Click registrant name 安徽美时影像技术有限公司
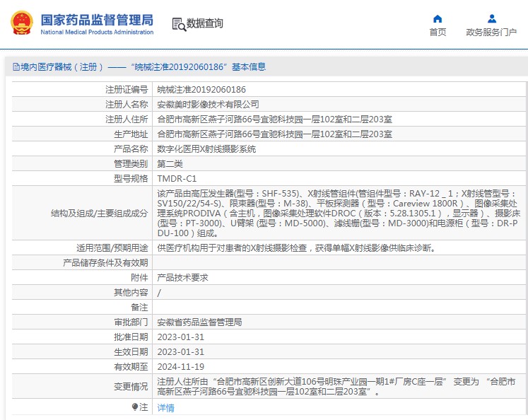 click(x=208, y=105)
